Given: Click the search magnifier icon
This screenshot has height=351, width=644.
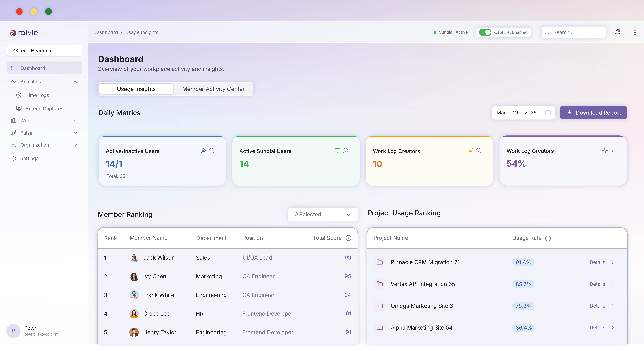Looking at the screenshot, I should [547, 32].
